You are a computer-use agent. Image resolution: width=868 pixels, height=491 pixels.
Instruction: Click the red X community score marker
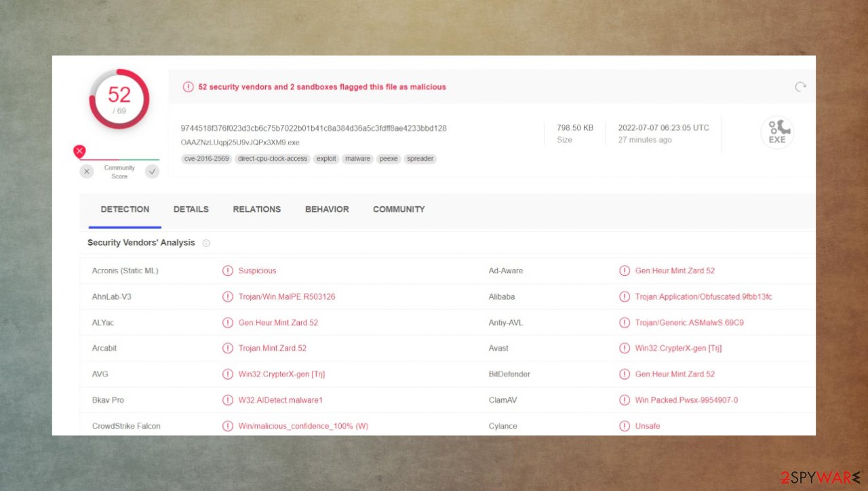79,151
